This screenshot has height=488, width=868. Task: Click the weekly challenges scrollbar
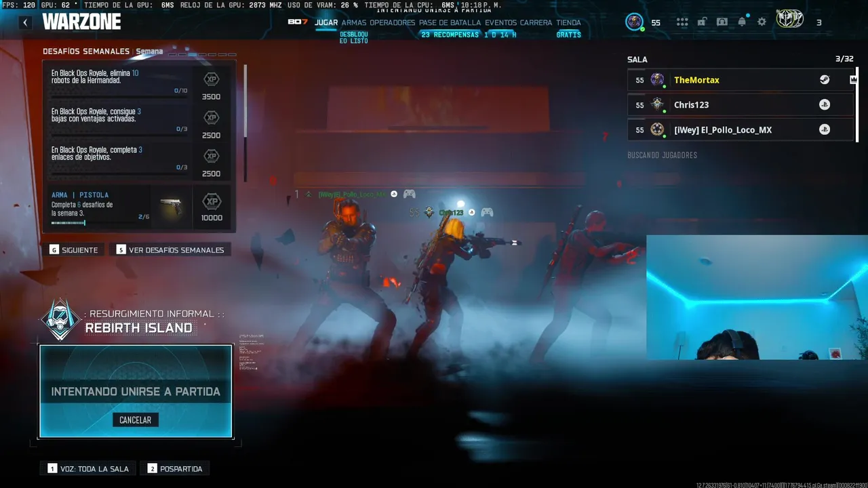[245, 123]
